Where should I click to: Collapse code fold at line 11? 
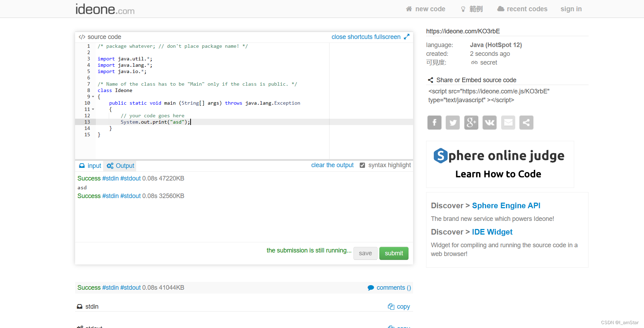point(93,109)
